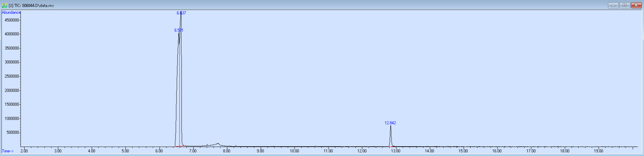The image size is (644, 156).
Task: Click the time axis tick 17.00
Action: click(531, 151)
